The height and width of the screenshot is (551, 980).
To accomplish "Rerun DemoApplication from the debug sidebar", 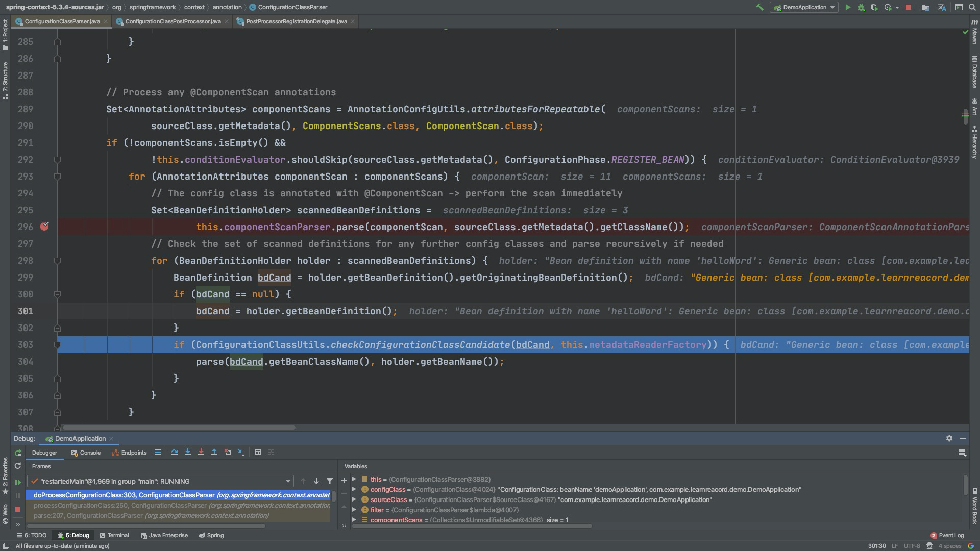I will [18, 453].
